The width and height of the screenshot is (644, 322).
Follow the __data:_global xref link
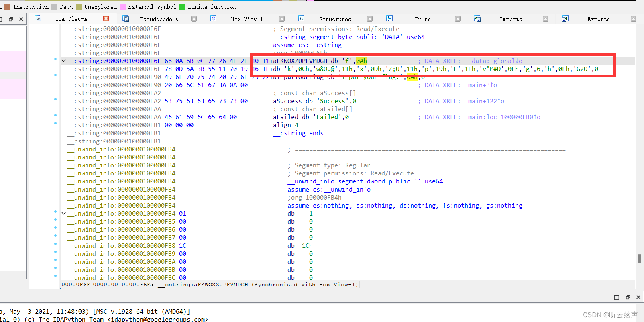click(493, 61)
